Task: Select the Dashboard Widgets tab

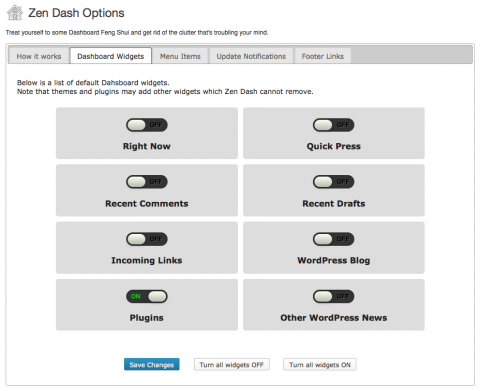Action: pos(111,56)
